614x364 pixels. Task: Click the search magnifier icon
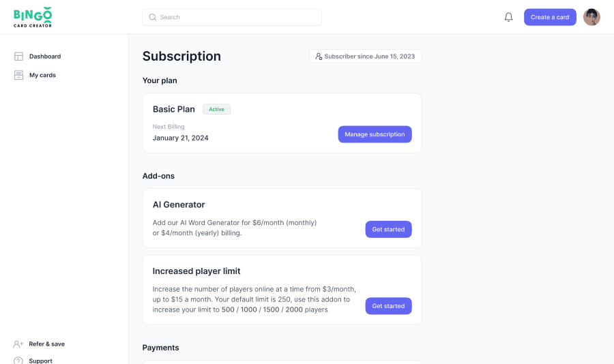point(153,17)
